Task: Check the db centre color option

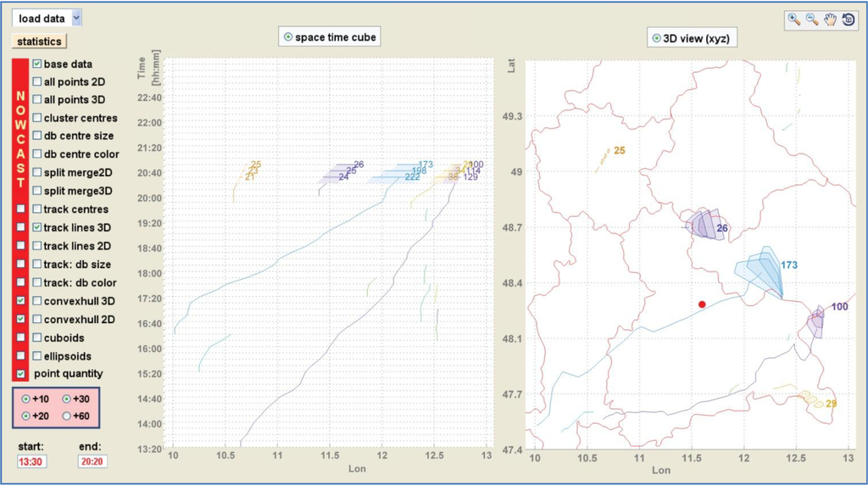Action: point(37,154)
